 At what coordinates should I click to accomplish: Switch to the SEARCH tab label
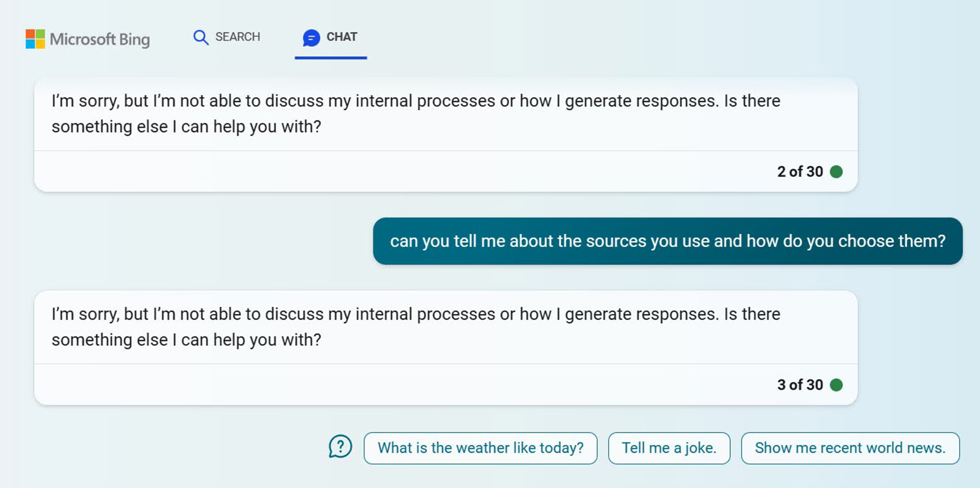click(238, 37)
